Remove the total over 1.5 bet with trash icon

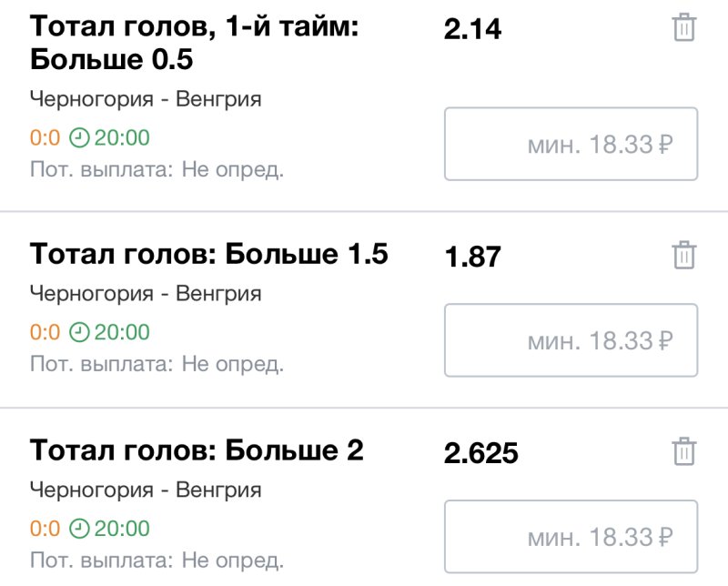coord(683,255)
